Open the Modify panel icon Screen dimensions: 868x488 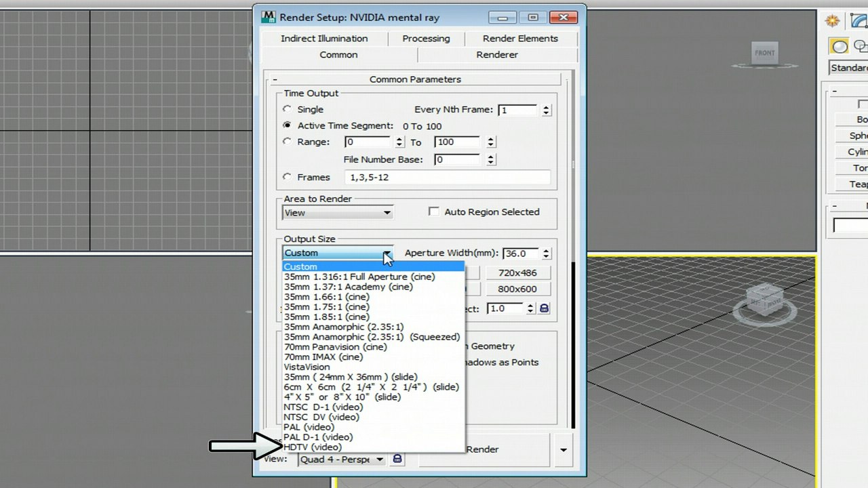click(x=859, y=21)
